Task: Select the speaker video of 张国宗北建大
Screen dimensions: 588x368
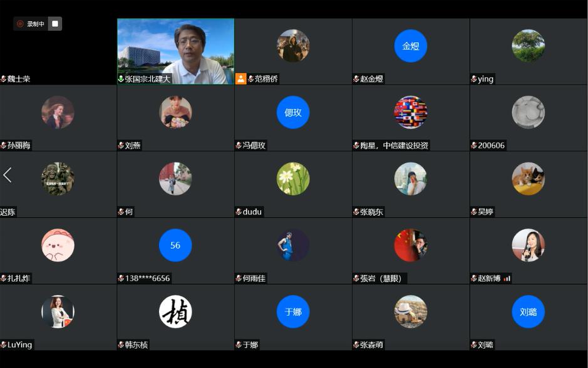Action: pos(175,50)
